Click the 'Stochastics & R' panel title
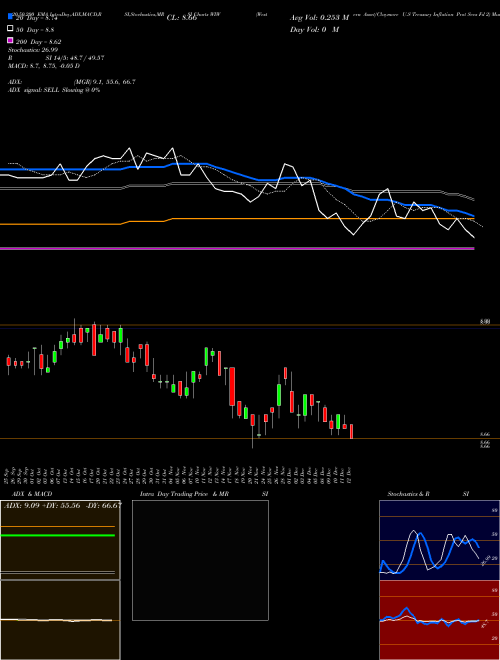The height and width of the screenshot is (660, 500). pyautogui.click(x=408, y=494)
